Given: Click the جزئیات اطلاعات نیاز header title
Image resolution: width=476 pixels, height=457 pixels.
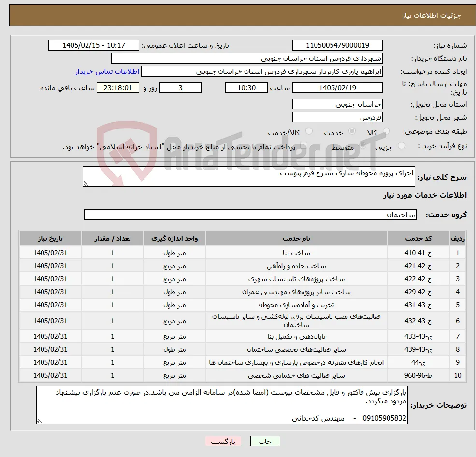Looking at the screenshot, I should (x=432, y=15).
